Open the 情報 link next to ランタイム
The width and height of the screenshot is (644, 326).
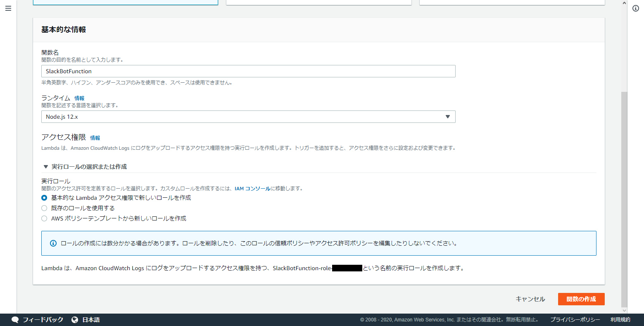(x=79, y=98)
